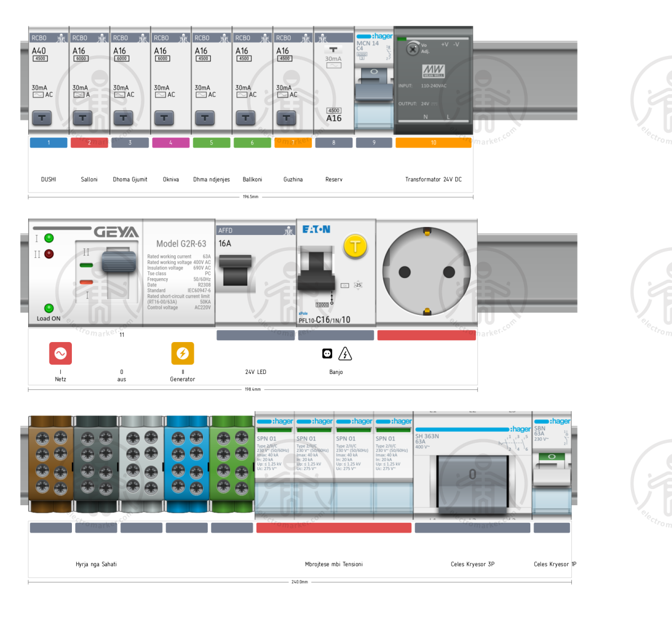Select the Schuko power socket module
Screen dimensions: 672x618
(427, 272)
